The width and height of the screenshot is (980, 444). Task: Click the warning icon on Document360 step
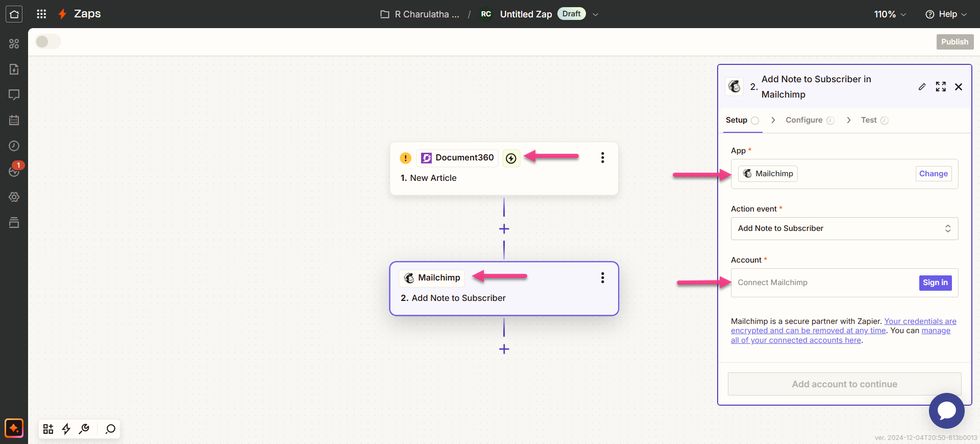[x=405, y=158]
